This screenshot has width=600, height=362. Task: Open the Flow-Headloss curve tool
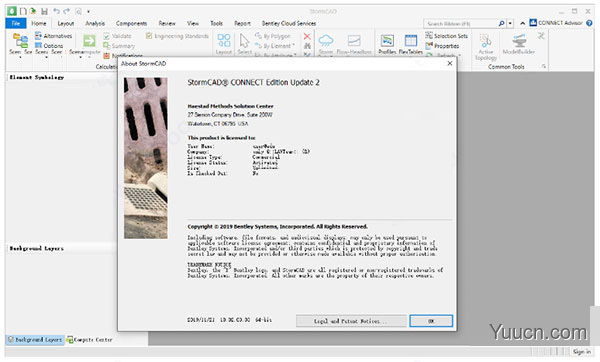(354, 41)
